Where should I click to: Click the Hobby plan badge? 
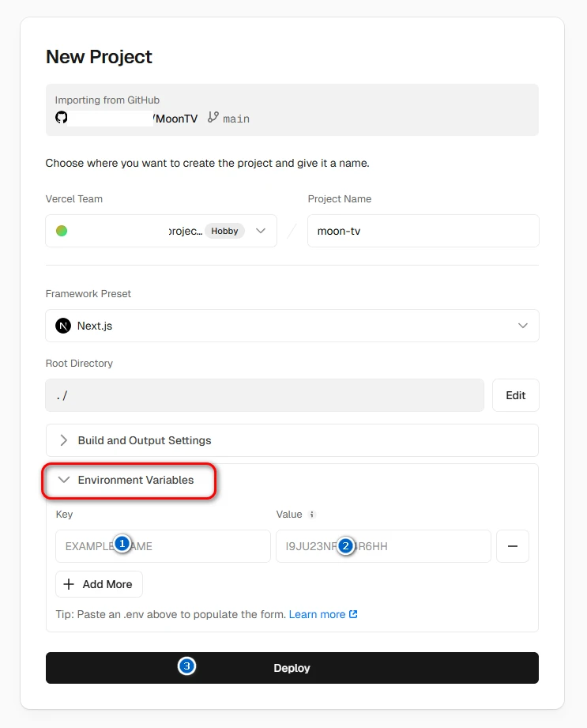pos(224,231)
